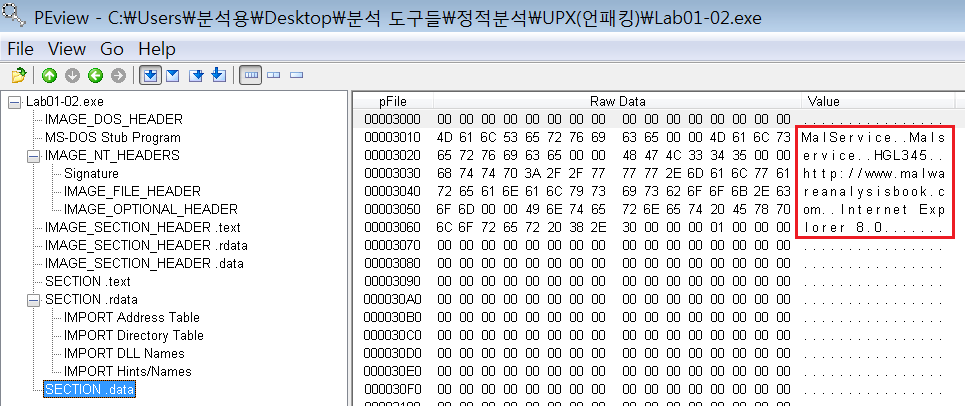Click offset 00003030 in pFile column
The height and width of the screenshot is (406, 965).
tap(393, 173)
